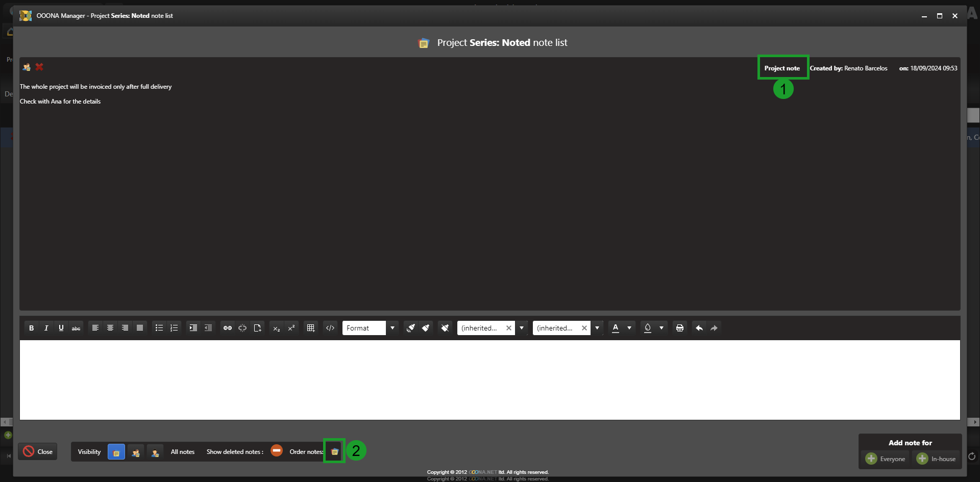Click the background color droplet icon
Image resolution: width=980 pixels, height=482 pixels.
648,328
